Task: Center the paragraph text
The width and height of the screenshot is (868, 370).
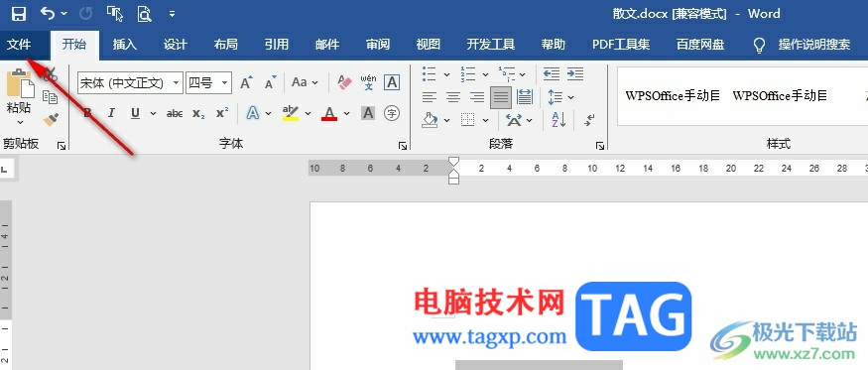Action: point(453,98)
